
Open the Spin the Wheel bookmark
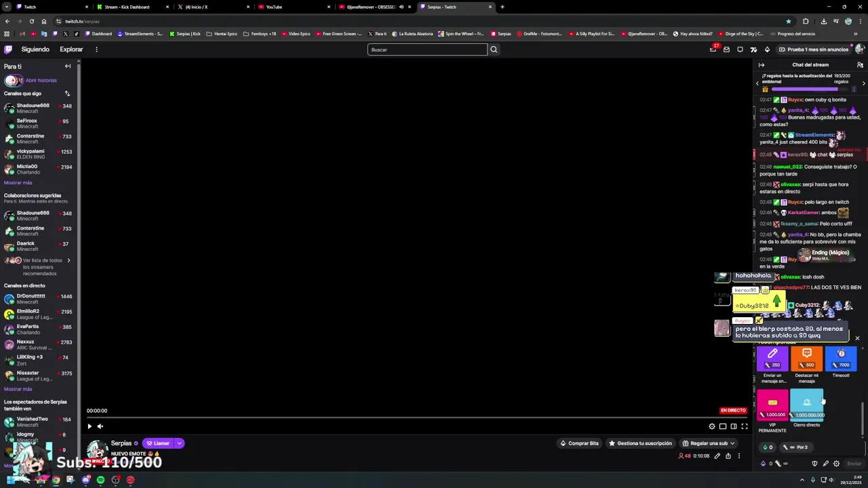click(461, 34)
